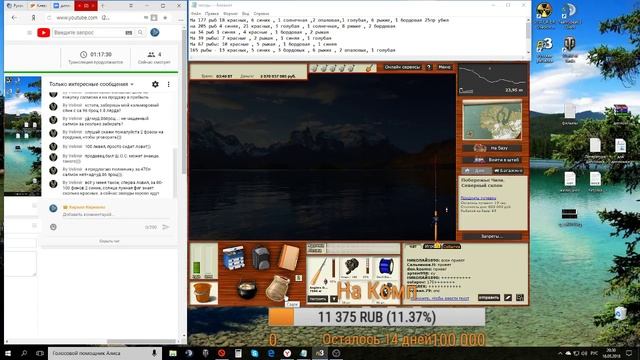Open live chat settings gear
The width and height of the screenshot is (640, 360).
coord(155,84)
